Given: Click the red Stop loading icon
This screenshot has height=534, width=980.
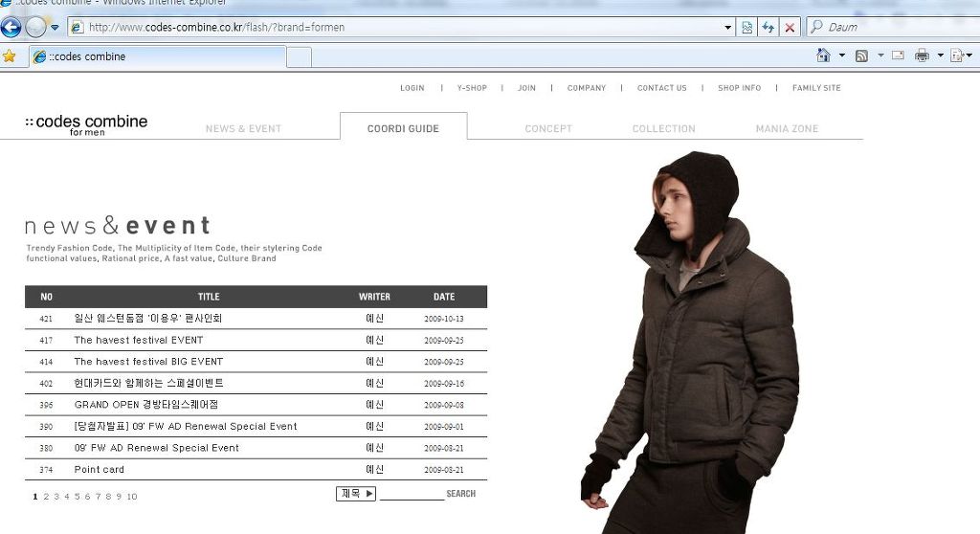Looking at the screenshot, I should tap(790, 28).
